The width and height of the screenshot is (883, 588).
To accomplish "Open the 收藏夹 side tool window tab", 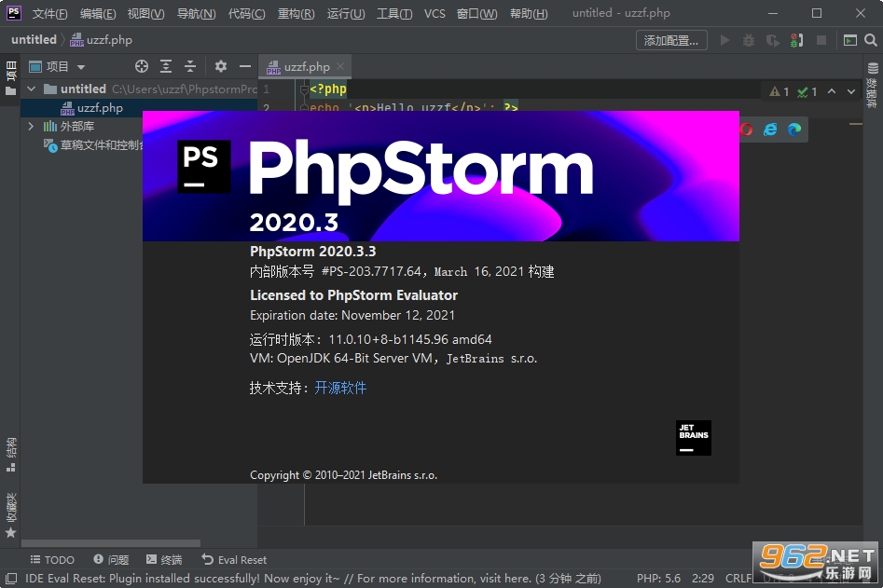I will (10, 515).
